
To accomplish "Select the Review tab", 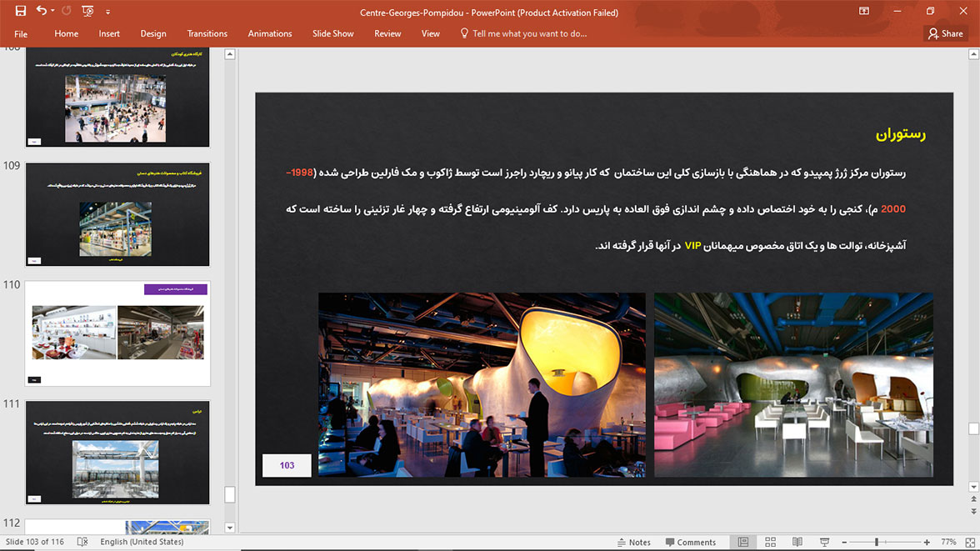I will (x=387, y=34).
